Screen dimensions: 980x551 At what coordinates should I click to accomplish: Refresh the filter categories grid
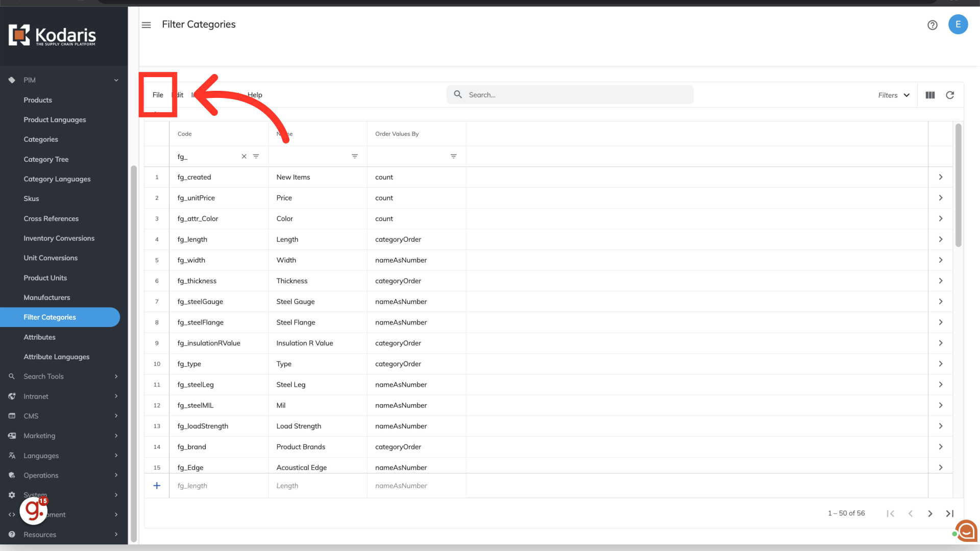coord(950,95)
